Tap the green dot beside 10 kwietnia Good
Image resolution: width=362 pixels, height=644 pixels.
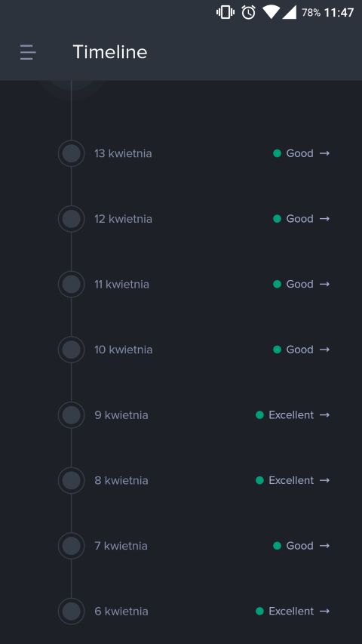pyautogui.click(x=277, y=350)
